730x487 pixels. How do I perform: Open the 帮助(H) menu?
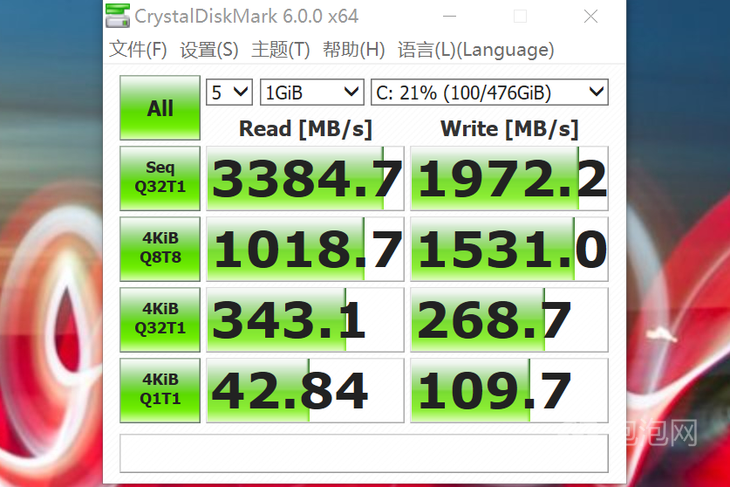353,49
